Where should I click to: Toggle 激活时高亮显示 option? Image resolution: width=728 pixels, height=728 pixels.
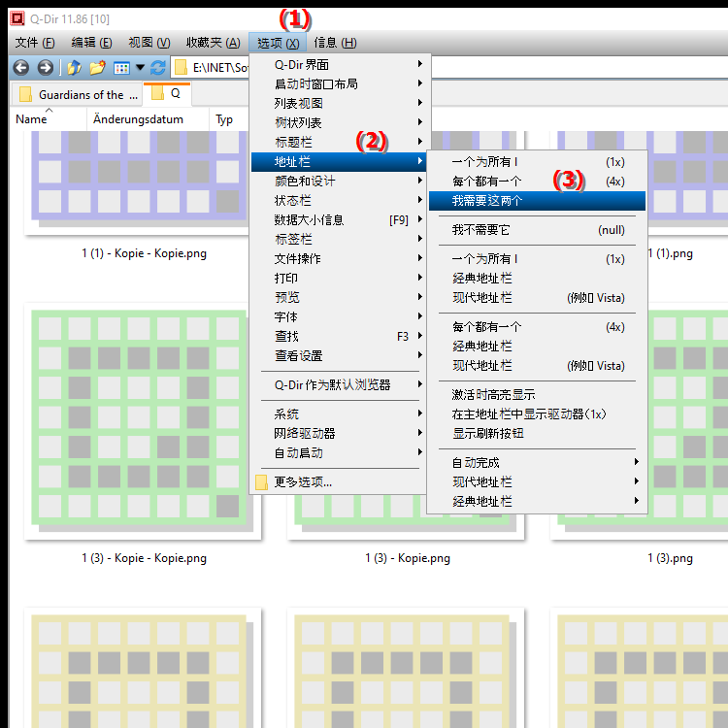click(x=537, y=395)
